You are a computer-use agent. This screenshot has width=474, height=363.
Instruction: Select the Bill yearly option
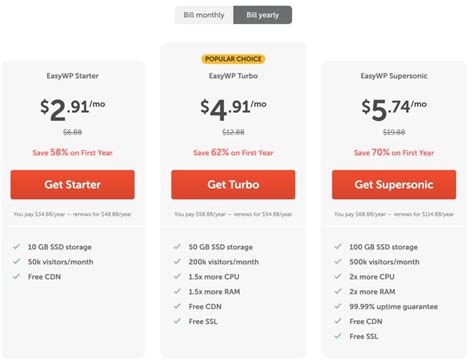[263, 15]
